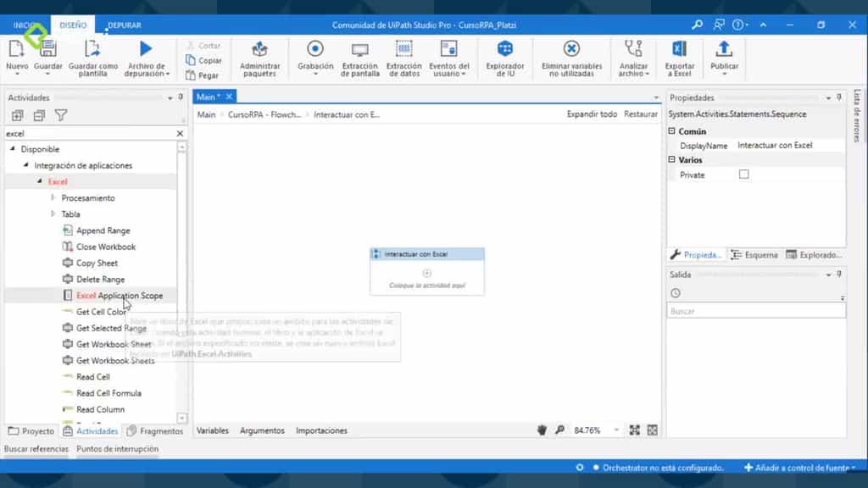Click the Salida Buscar search field

tap(756, 311)
